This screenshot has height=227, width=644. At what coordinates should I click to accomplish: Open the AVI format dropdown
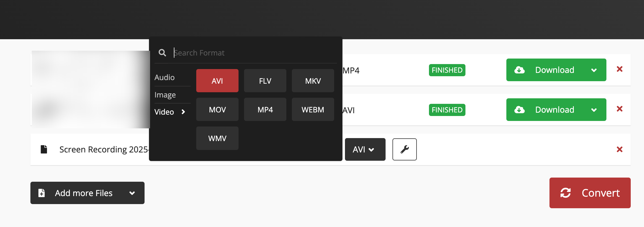click(x=365, y=149)
